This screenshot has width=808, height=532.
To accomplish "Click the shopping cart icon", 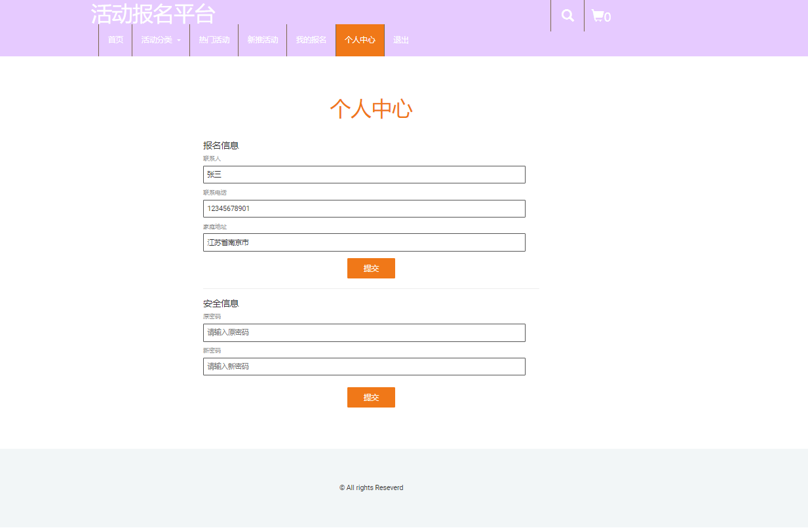I will pos(598,15).
